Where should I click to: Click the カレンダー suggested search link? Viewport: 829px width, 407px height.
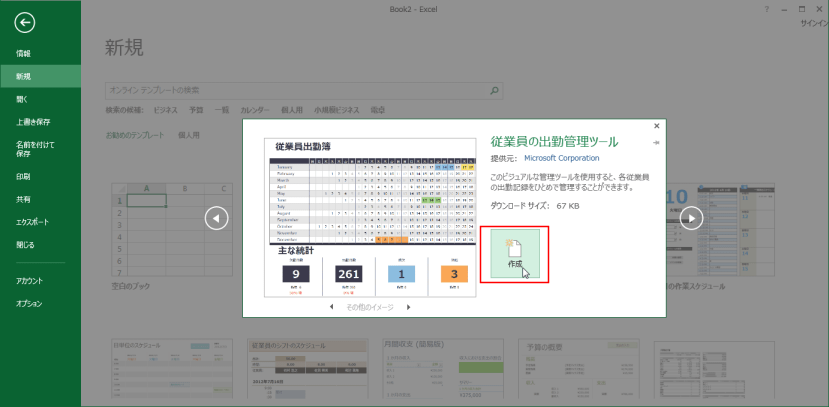tap(254, 110)
